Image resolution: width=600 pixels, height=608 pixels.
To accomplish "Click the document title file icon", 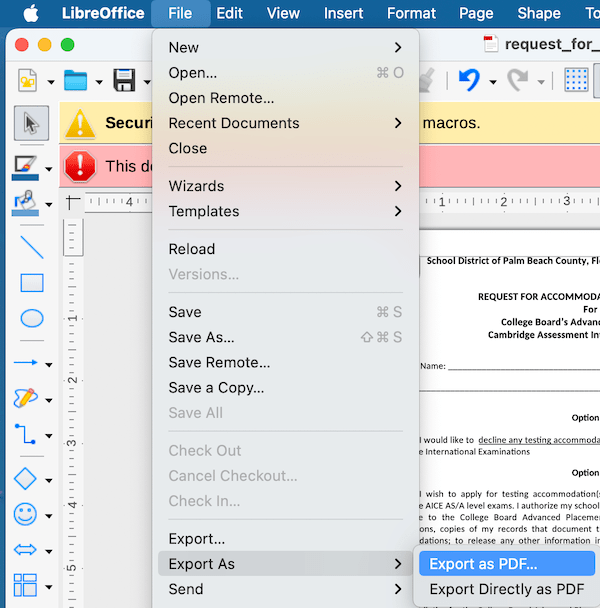I will click(x=490, y=44).
